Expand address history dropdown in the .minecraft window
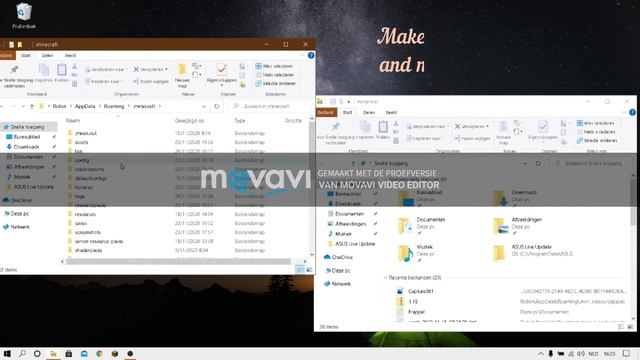Screen dimensions: 640x360 204,106
